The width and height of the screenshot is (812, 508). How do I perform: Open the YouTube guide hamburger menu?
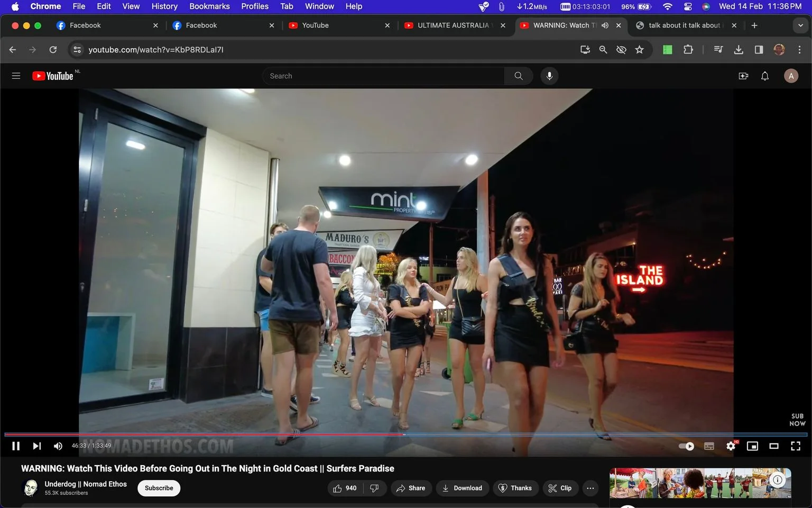[16, 76]
